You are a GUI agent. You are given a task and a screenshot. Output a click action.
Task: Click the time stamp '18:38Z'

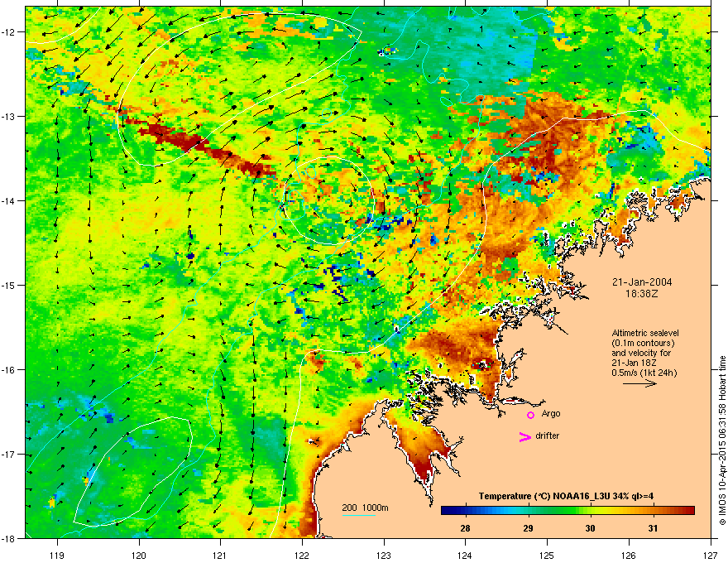pyautogui.click(x=642, y=294)
